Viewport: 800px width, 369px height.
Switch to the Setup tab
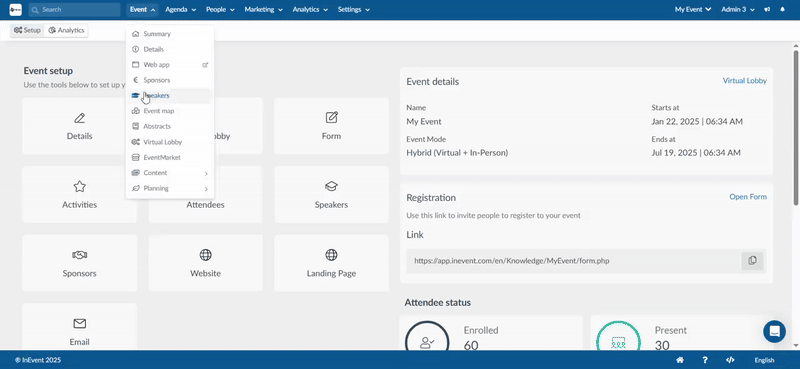(28, 31)
